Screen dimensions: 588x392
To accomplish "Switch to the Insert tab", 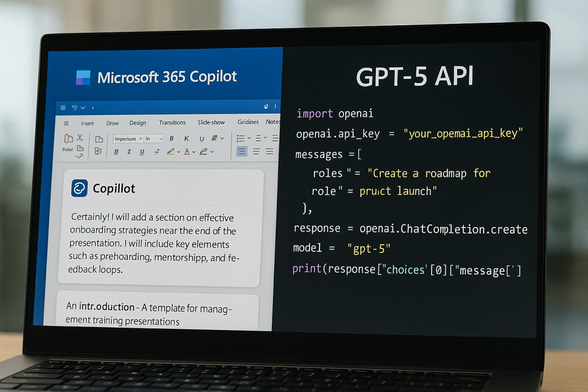I will point(87,123).
